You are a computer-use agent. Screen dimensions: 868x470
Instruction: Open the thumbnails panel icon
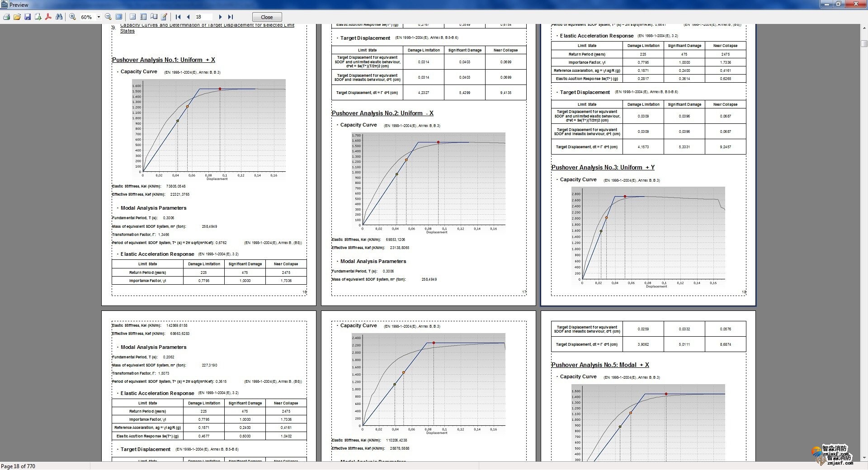click(154, 17)
